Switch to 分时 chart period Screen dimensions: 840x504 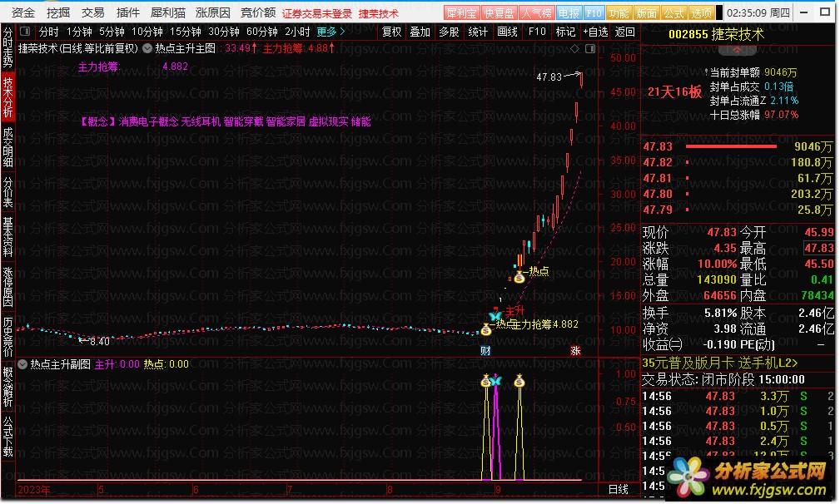(49, 32)
